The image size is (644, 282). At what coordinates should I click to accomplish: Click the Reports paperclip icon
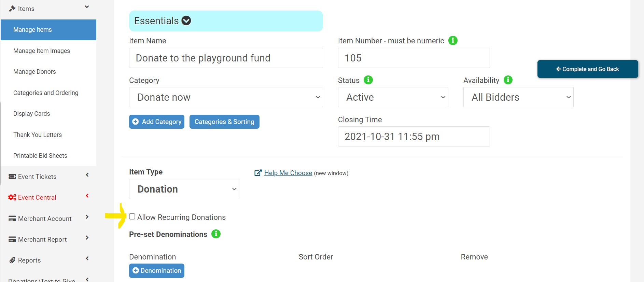click(12, 260)
